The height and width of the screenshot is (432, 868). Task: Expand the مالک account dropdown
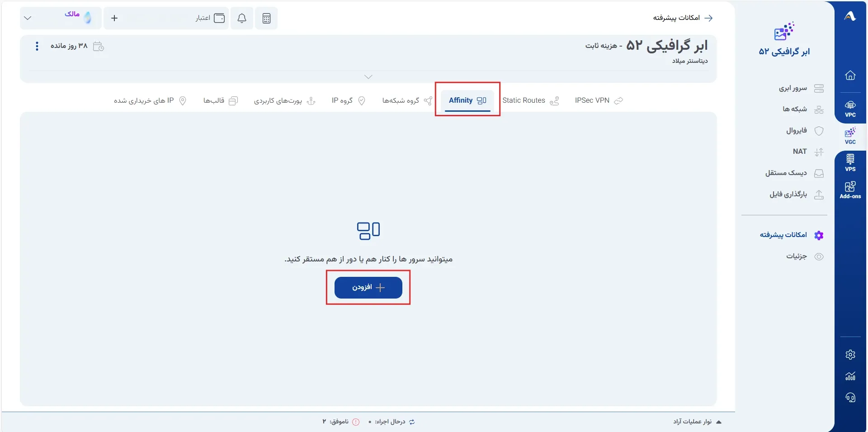(28, 18)
